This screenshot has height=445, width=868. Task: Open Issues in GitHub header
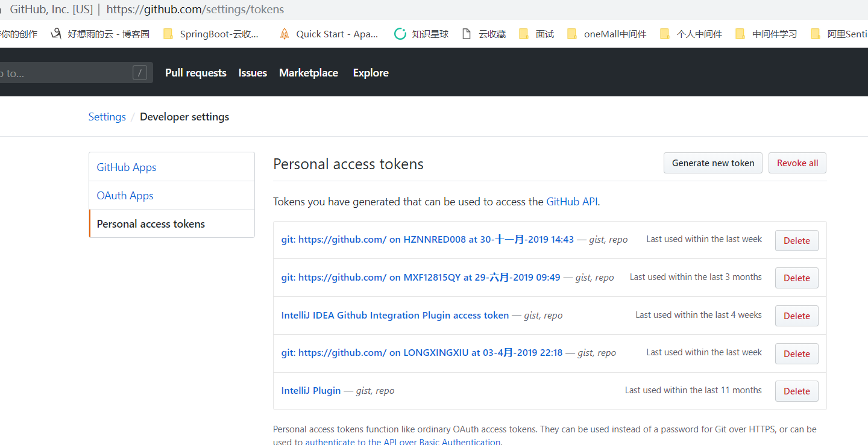pos(253,73)
